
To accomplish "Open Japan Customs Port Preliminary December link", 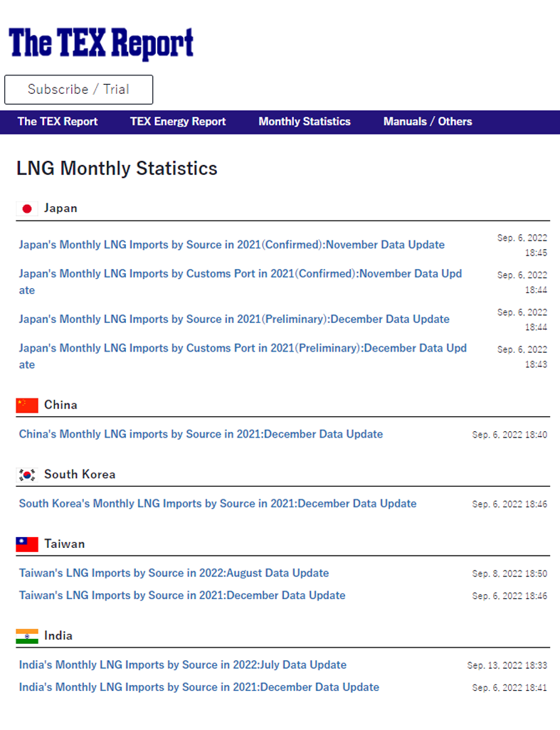I will click(243, 349).
